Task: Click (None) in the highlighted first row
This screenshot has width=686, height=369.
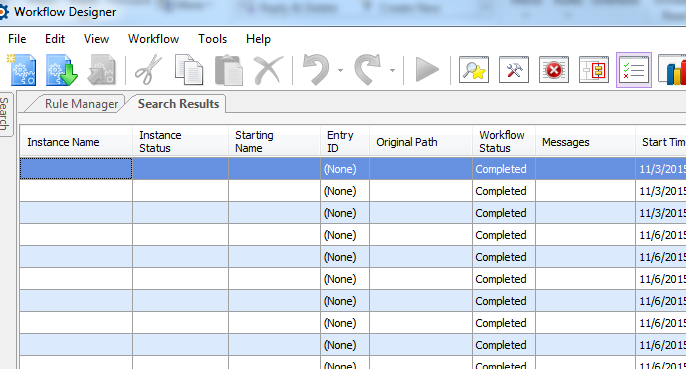Action: (x=340, y=169)
